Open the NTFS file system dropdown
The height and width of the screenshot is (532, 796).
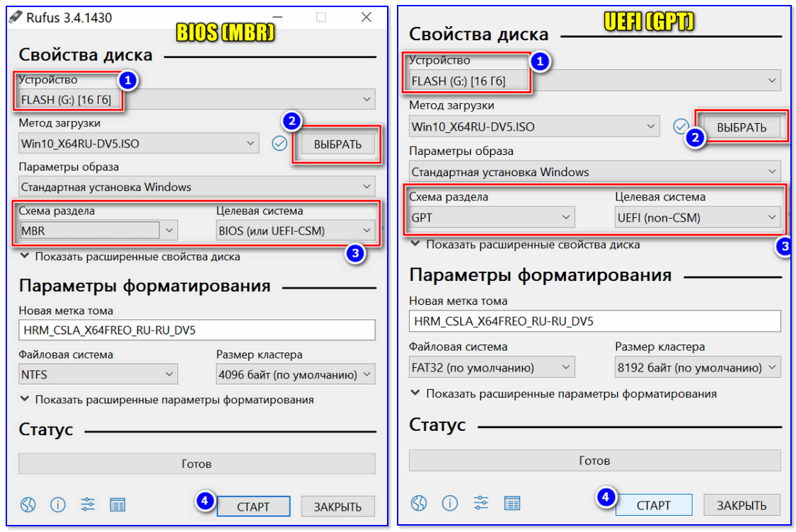[x=98, y=374]
